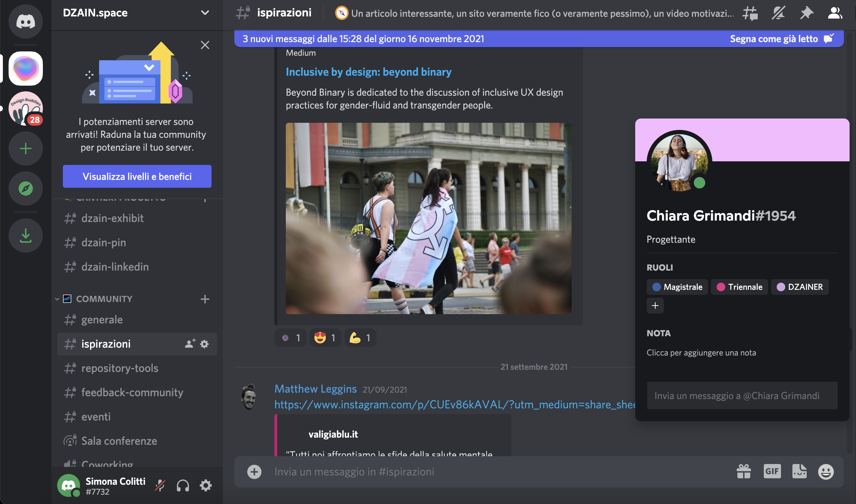Open DZAIN.space server dropdown menu
The width and height of the screenshot is (856, 504).
[x=205, y=13]
